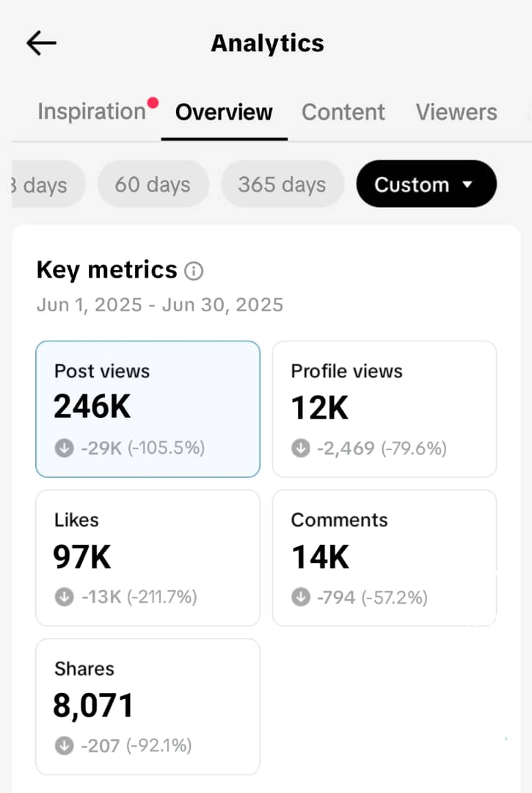Open the Content tab

click(x=343, y=112)
